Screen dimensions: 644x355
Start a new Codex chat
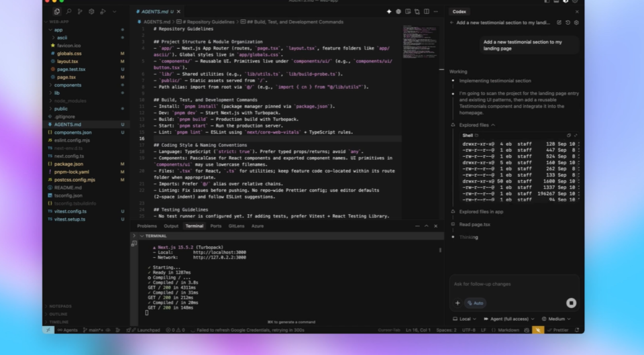tap(559, 23)
